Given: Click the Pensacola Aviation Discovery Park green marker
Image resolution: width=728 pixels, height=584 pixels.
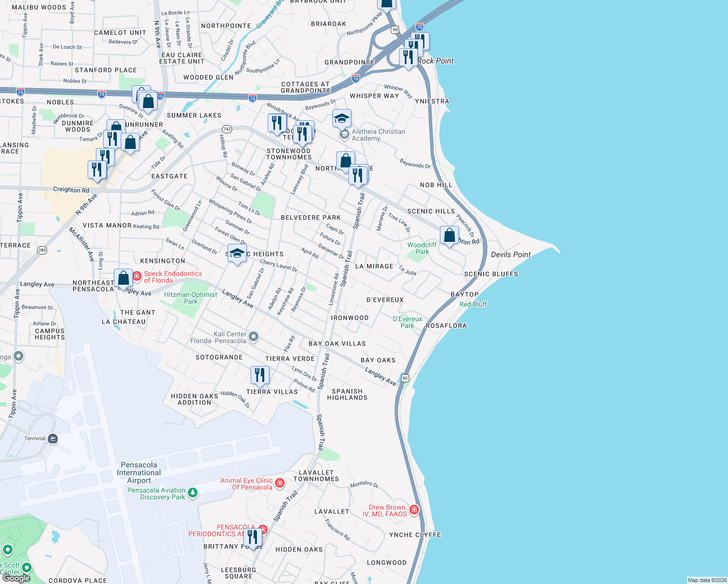Looking at the screenshot, I should click(x=193, y=493).
